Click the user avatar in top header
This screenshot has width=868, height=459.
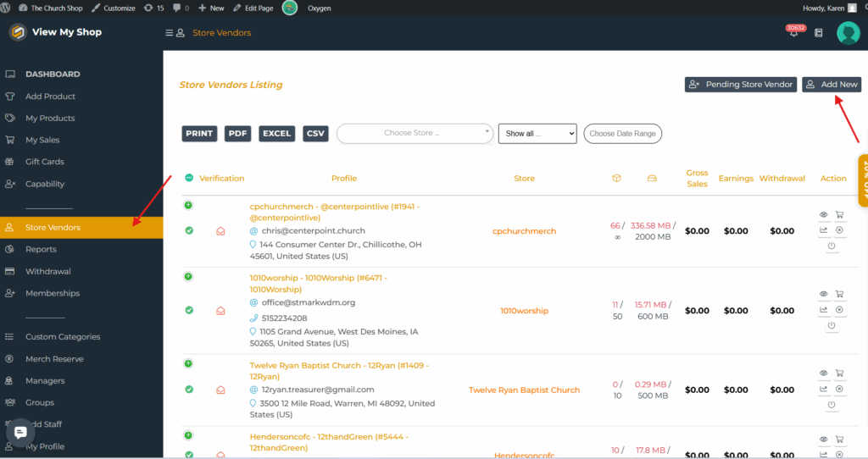tap(848, 33)
